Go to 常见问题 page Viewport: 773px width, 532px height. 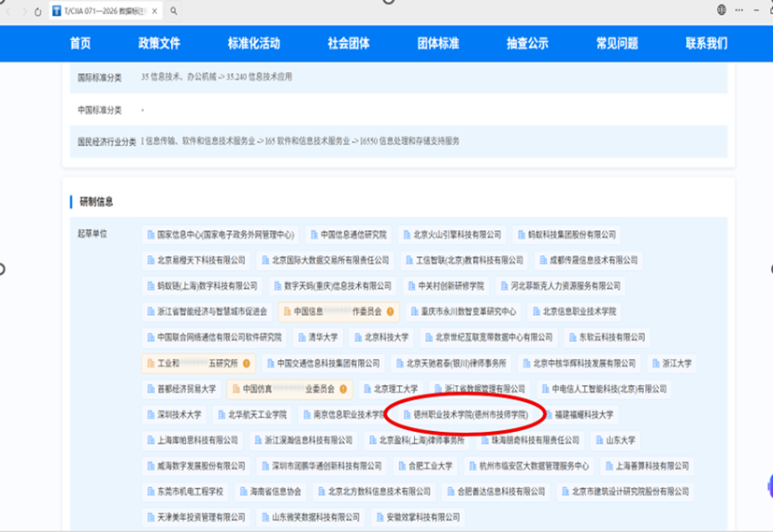617,43
